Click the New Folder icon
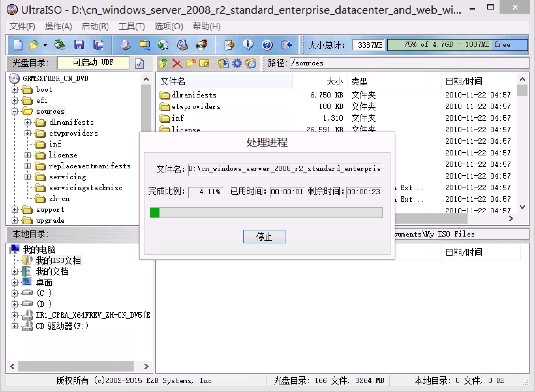 [x=191, y=63]
